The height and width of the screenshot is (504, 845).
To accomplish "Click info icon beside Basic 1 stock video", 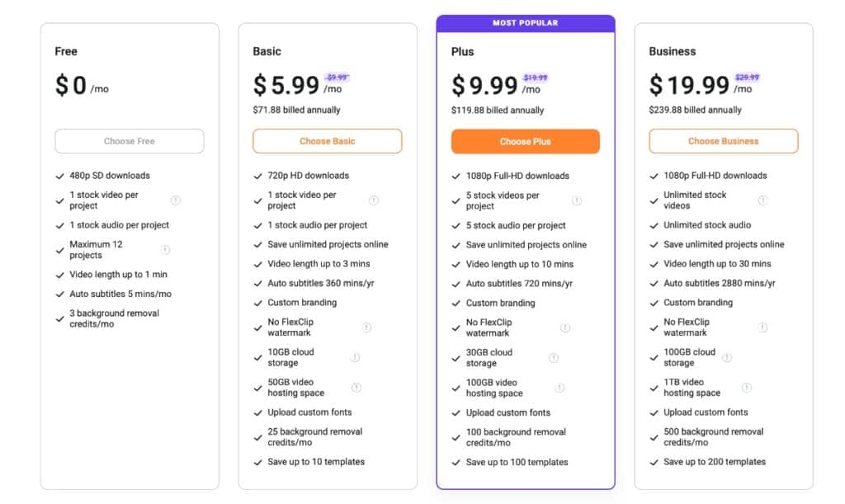I will click(374, 200).
